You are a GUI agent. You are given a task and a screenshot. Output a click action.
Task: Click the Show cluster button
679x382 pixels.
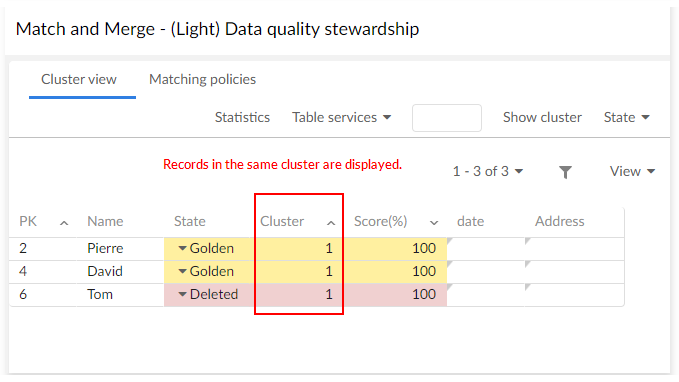click(542, 117)
